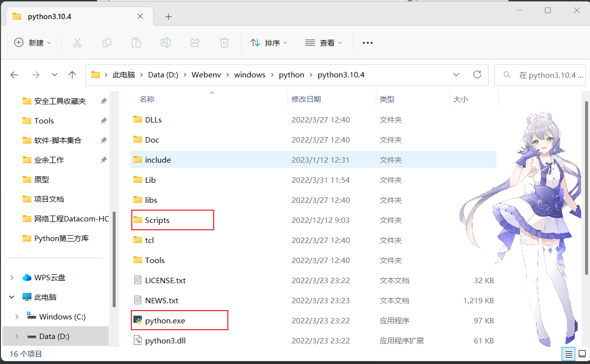
Task: Click the Copy icon in toolbar
Action: point(107,43)
